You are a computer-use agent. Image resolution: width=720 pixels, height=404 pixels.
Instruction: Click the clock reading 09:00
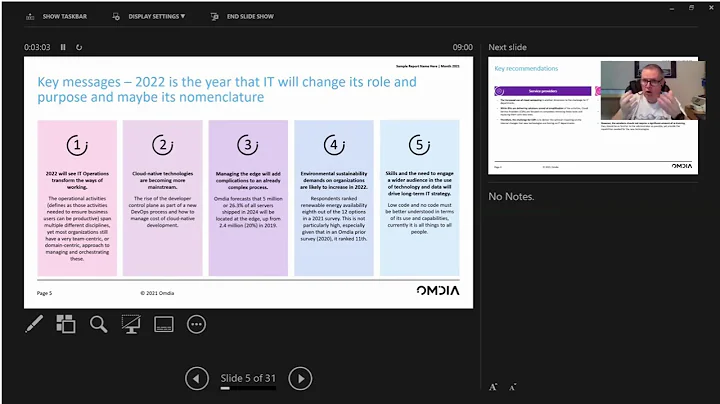(462, 47)
